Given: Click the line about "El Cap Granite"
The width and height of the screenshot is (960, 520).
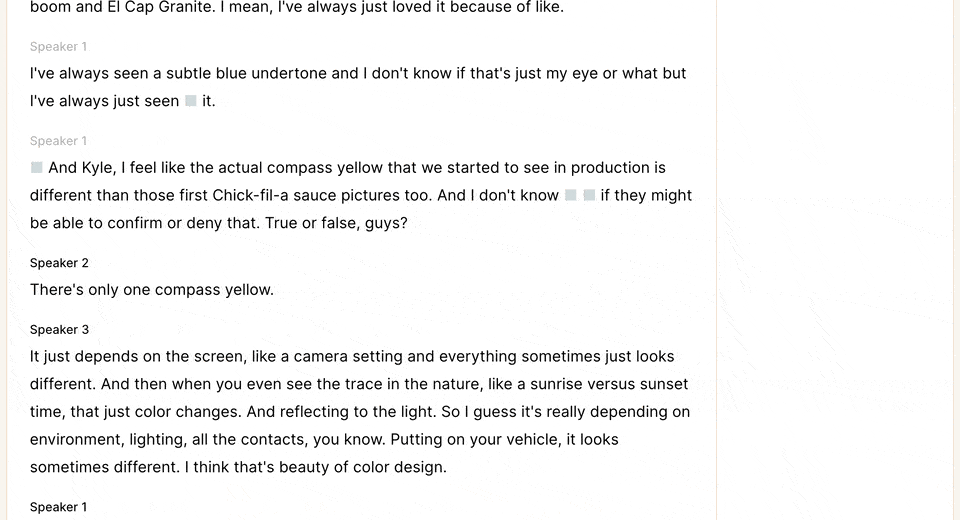Looking at the screenshot, I should coord(297,7).
